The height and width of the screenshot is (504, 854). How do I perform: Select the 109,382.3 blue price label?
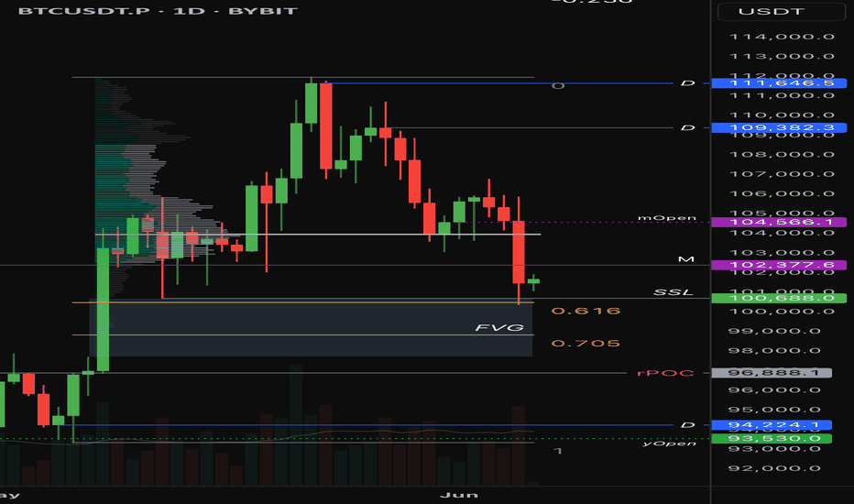779,127
